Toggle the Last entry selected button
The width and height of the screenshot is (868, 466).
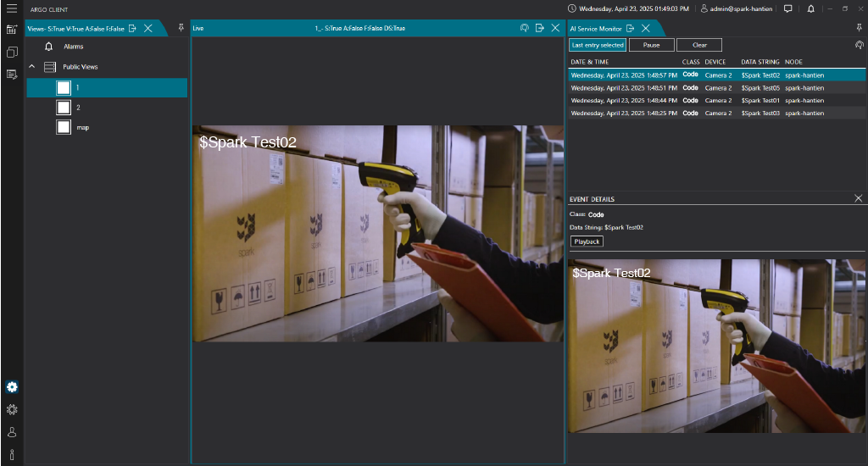point(598,45)
